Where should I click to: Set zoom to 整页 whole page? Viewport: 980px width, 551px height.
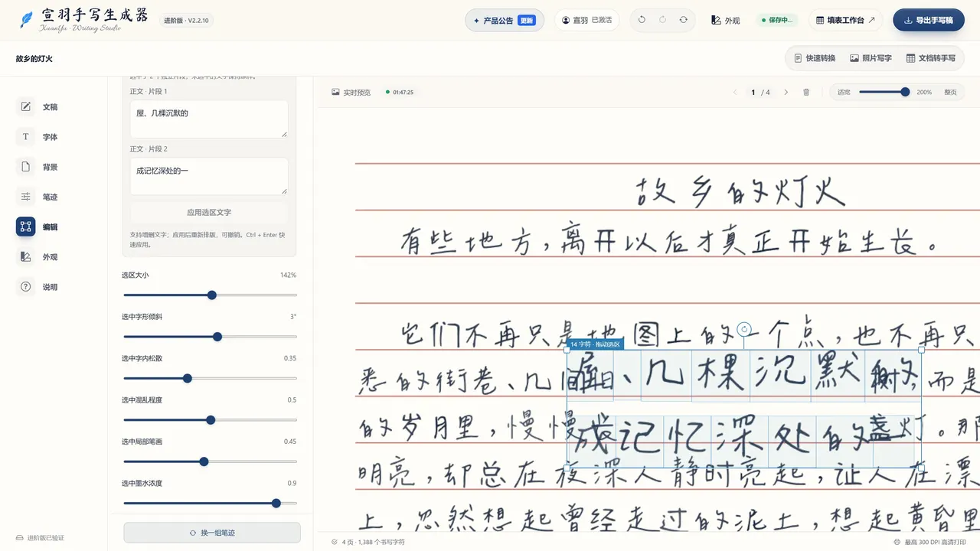tap(950, 92)
